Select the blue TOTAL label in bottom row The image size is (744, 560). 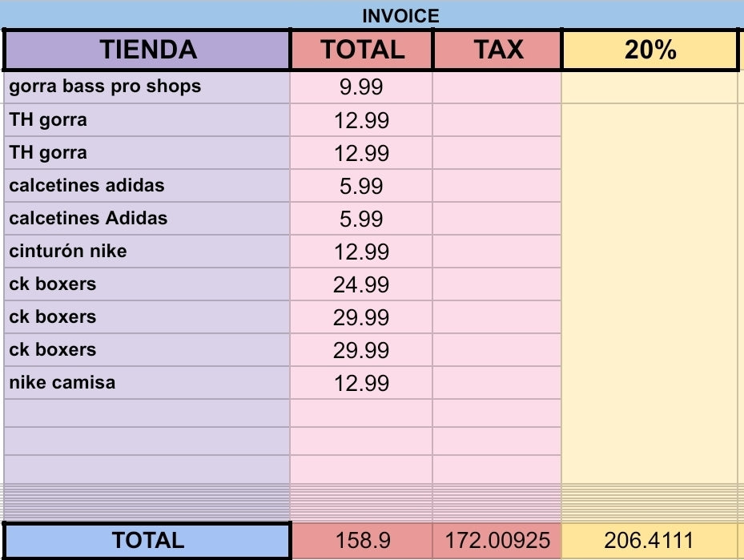coord(147,541)
